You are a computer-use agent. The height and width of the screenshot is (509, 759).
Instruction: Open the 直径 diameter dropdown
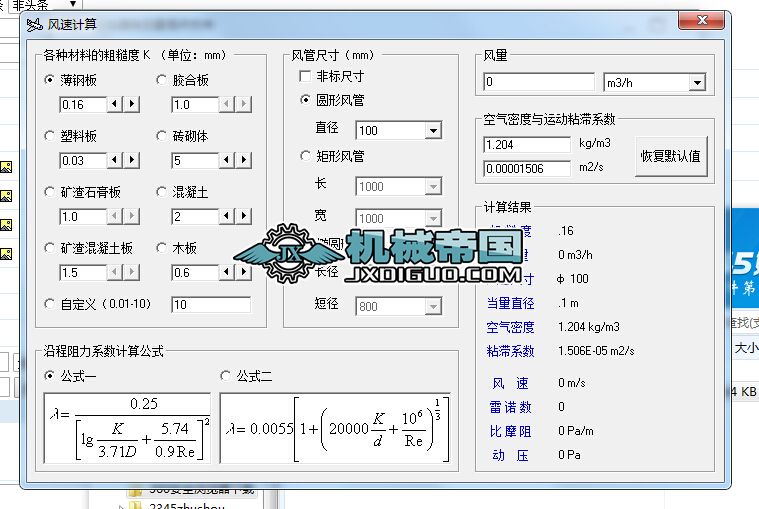pos(433,130)
